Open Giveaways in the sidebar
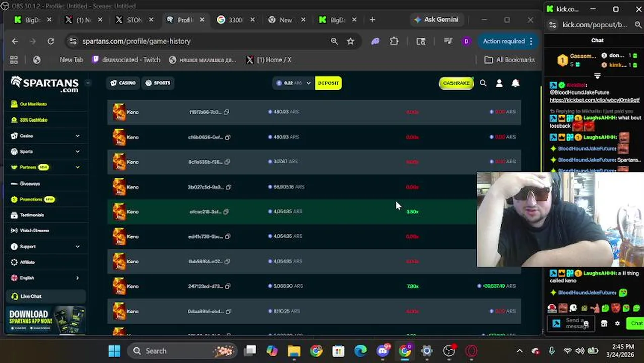This screenshot has width=644, height=363. coord(29,184)
